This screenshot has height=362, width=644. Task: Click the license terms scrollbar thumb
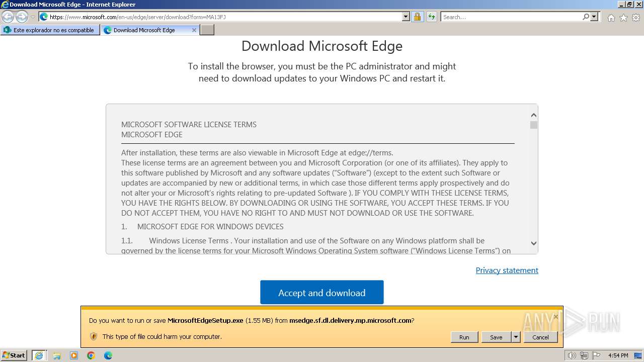tap(534, 125)
